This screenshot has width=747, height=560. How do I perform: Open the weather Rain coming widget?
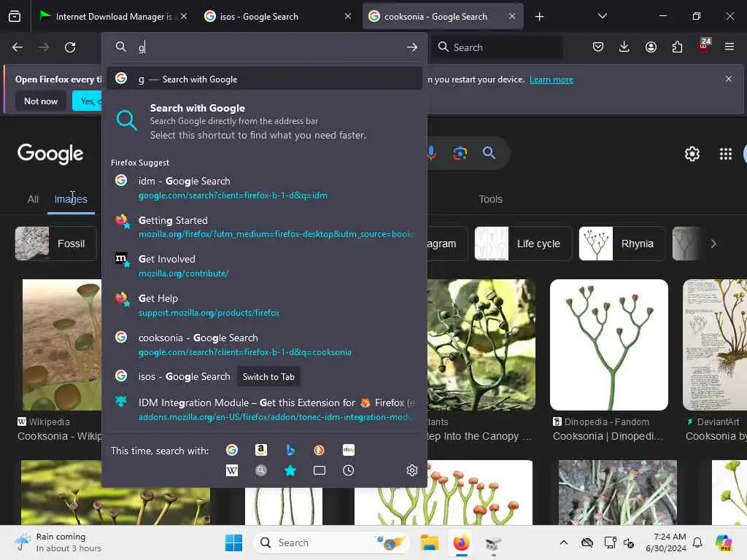[58, 542]
